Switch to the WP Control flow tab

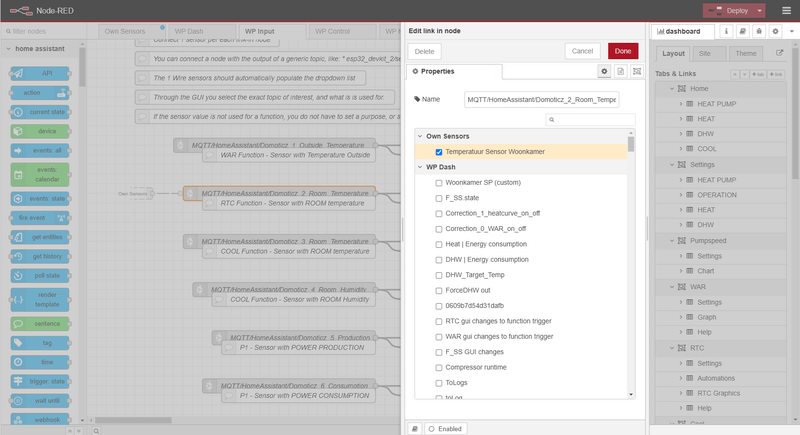tap(342, 31)
